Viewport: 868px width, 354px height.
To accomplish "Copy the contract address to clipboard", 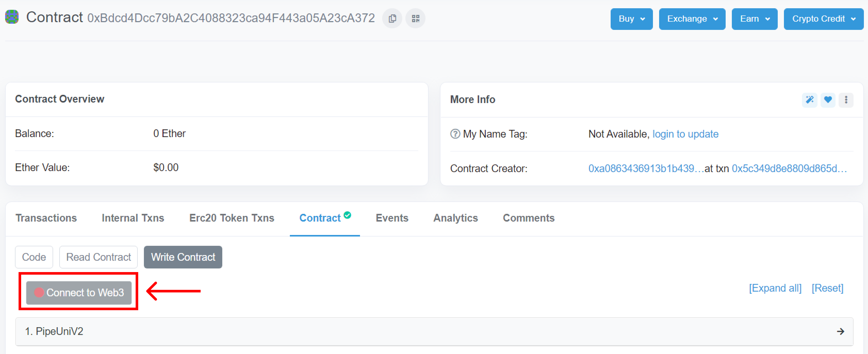I will click(392, 19).
